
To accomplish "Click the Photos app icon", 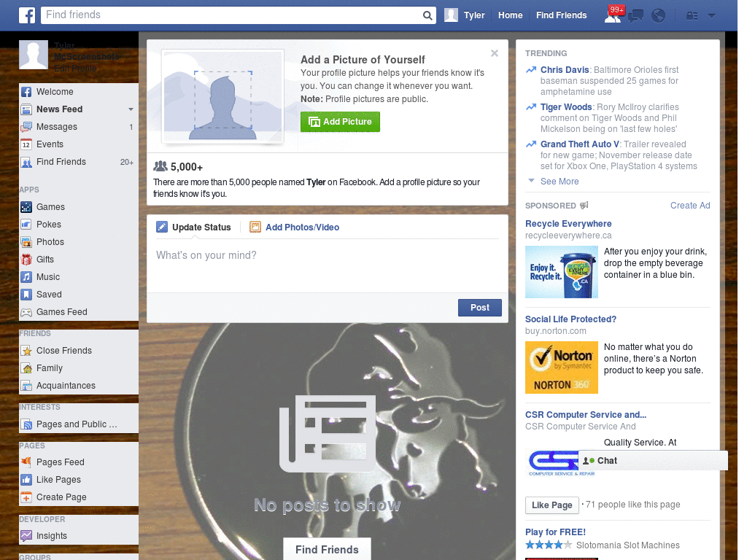I will pyautogui.click(x=26, y=242).
